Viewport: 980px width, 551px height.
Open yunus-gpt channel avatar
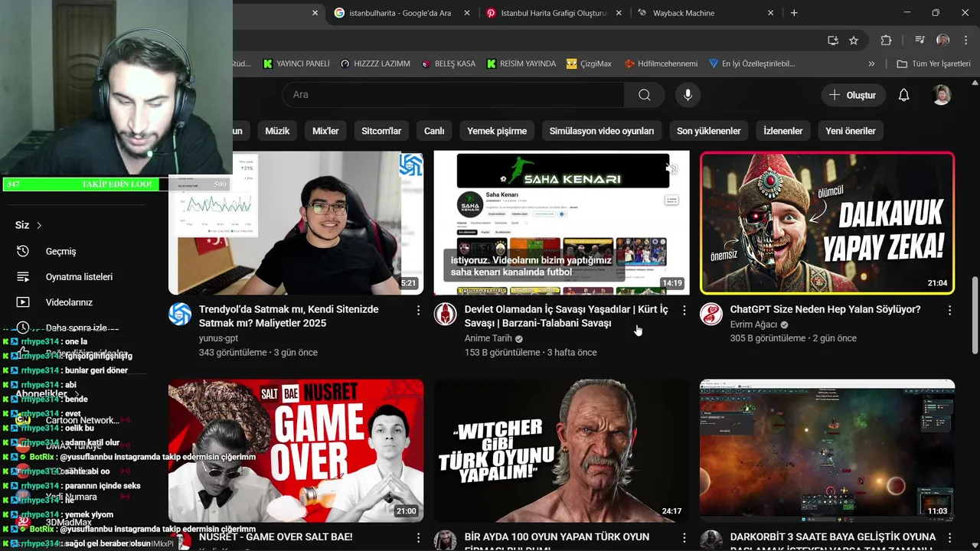[x=180, y=314]
